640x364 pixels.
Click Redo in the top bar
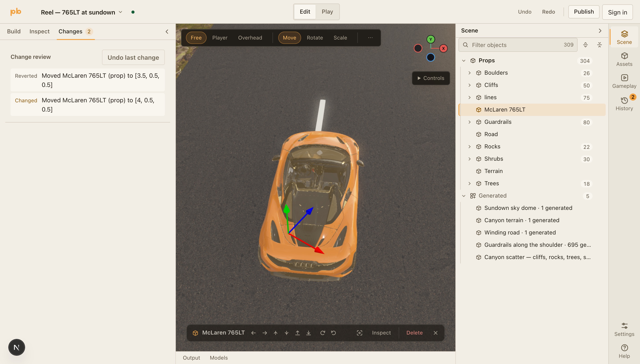tap(548, 12)
